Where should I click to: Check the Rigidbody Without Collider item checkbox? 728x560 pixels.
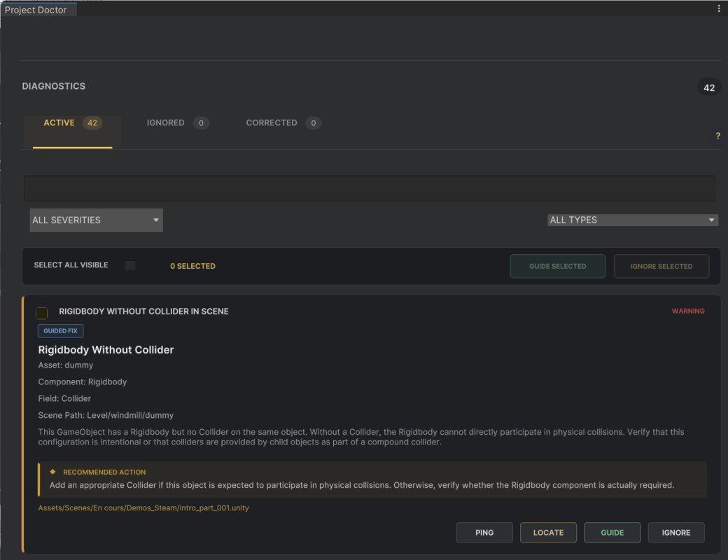(42, 313)
